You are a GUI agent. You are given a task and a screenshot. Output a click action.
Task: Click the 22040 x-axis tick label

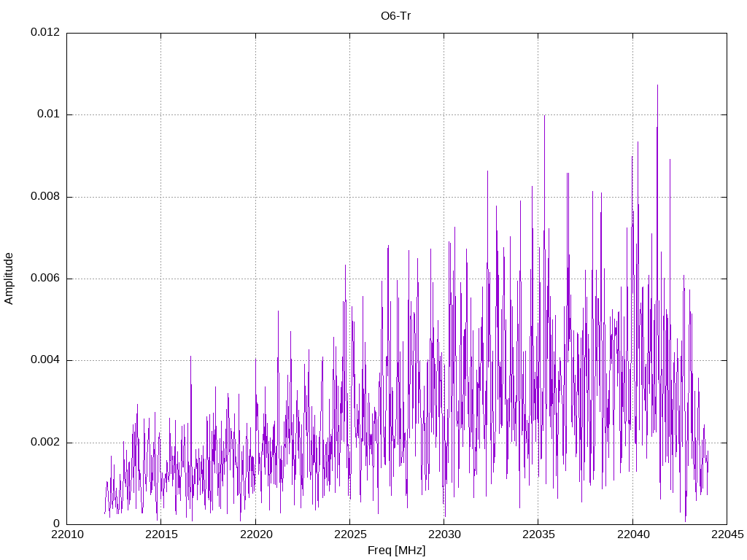pos(633,534)
